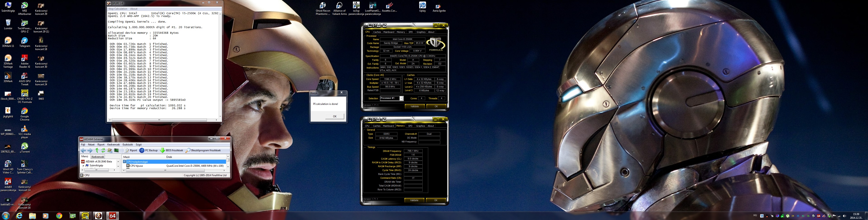Screen dimensions: 868x220
Task: Open the Nézet menu in AIDA64
Action: tap(91, 145)
